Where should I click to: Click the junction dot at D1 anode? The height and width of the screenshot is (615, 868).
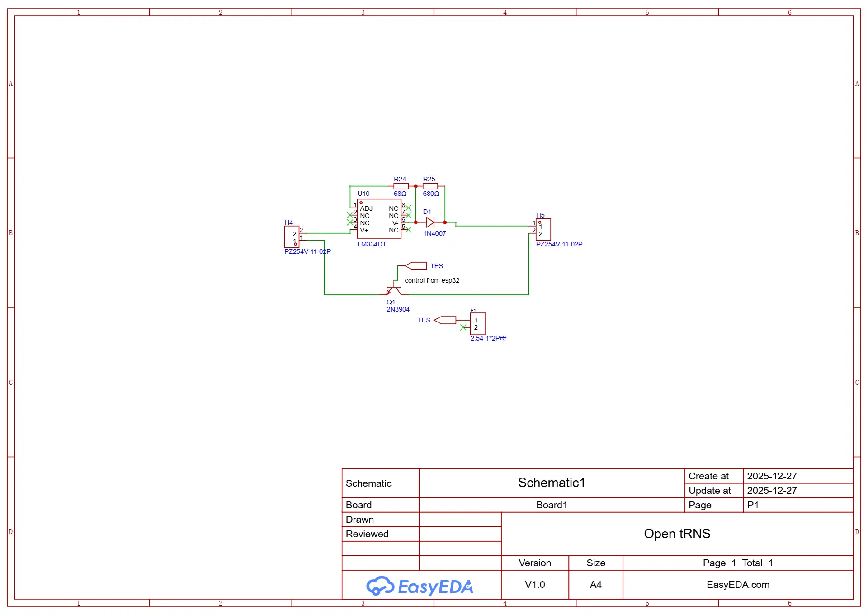[x=416, y=222]
